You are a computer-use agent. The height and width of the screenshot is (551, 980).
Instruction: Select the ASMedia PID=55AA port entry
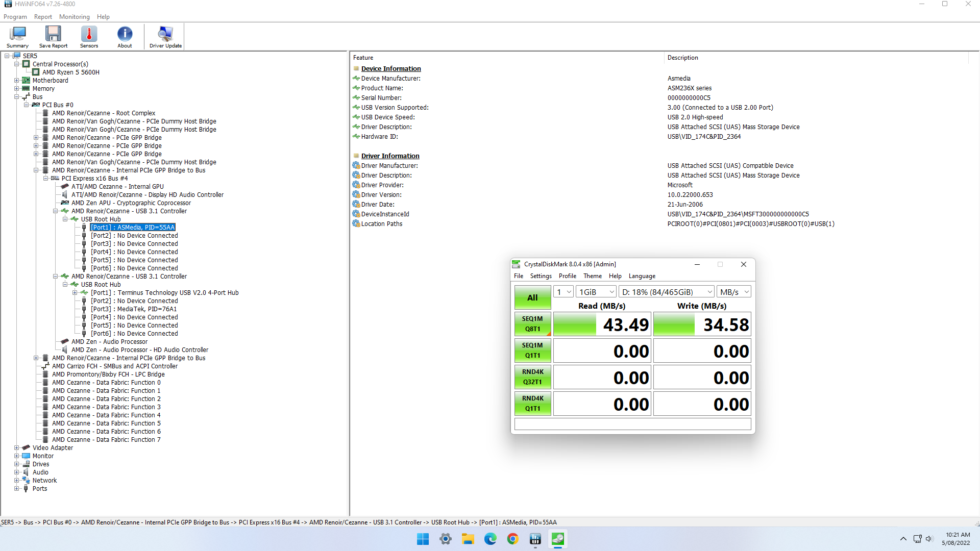tap(133, 228)
